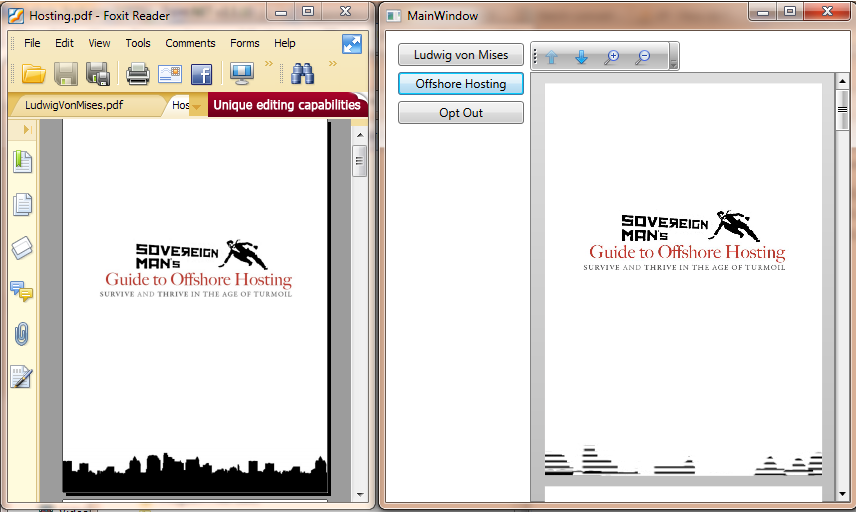The height and width of the screenshot is (512, 856).
Task: Click the MainWindow scrollbar up arrow
Action: click(x=842, y=81)
